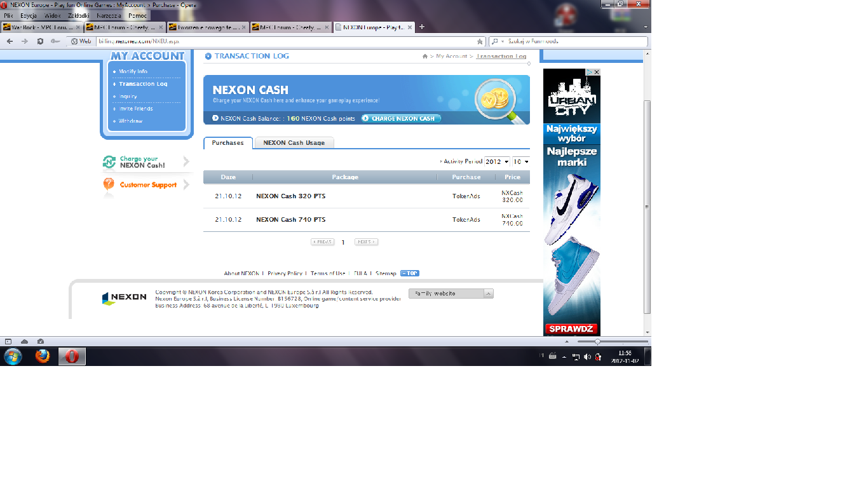
Task: Click the address bar URL field
Action: point(286,41)
